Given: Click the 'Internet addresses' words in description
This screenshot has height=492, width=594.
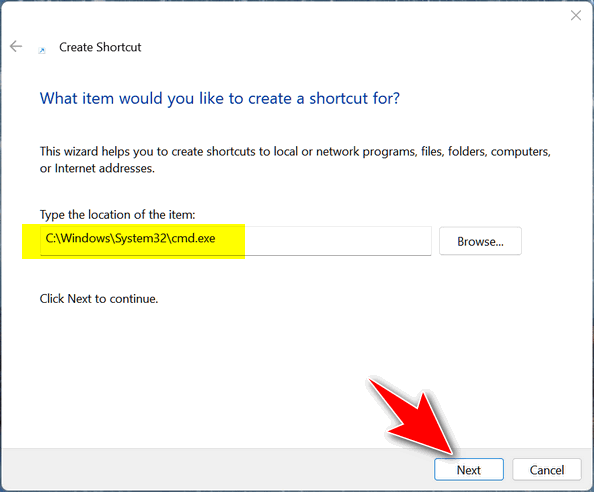Looking at the screenshot, I should 105,168.
